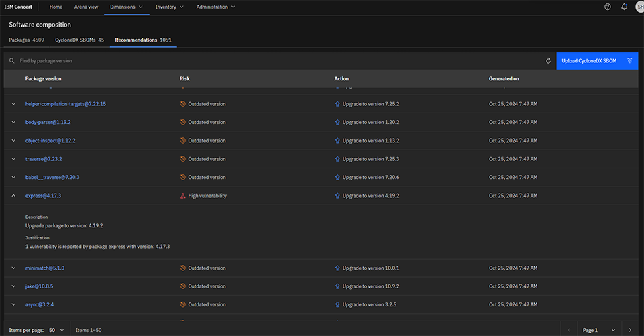Click the IBM Concert logo text
Viewport: 644px width, 336px height.
[18, 7]
